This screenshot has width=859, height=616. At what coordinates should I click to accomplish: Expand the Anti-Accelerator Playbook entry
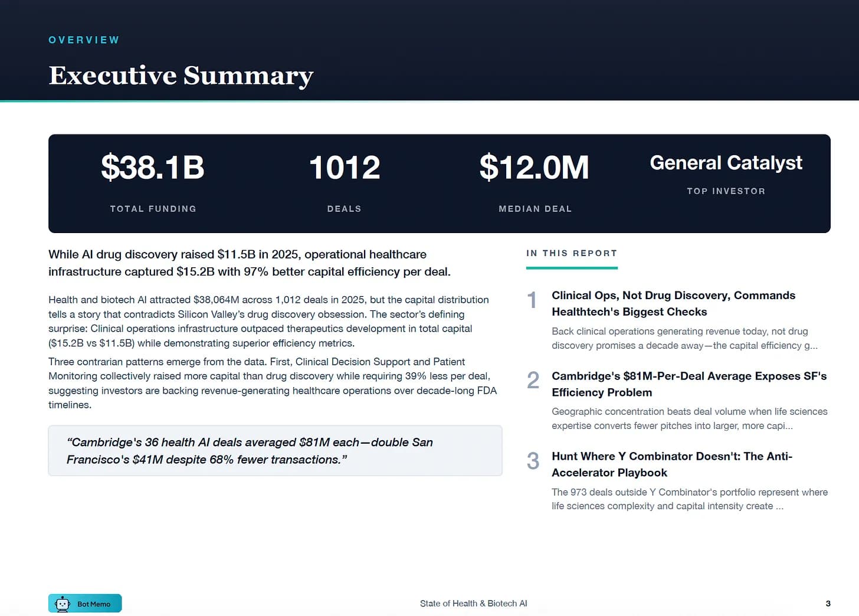[x=672, y=464]
